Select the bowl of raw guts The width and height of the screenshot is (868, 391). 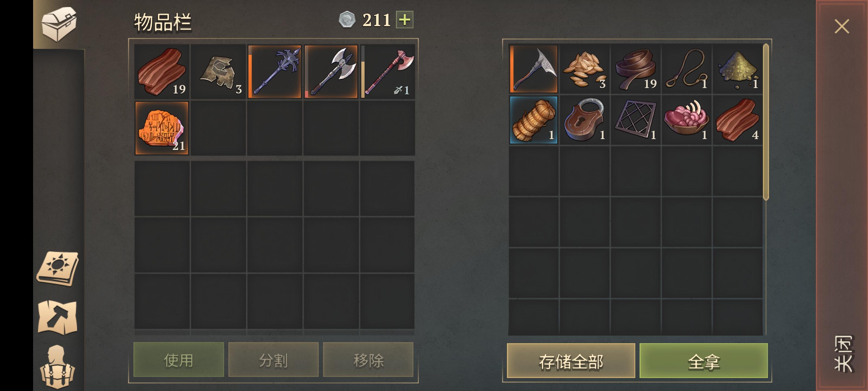(686, 120)
